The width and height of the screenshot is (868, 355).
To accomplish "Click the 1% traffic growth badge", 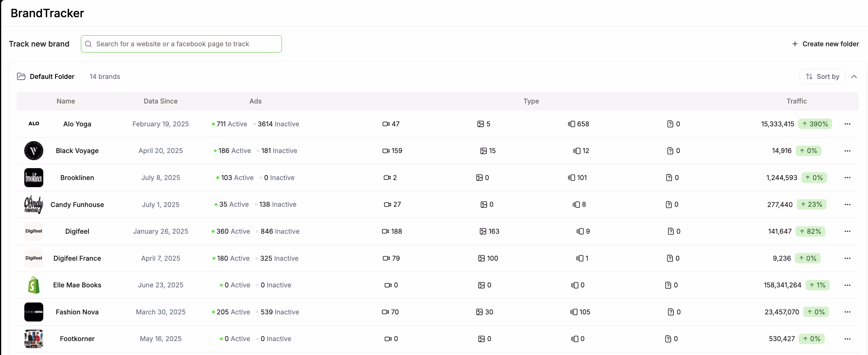I will (x=817, y=285).
